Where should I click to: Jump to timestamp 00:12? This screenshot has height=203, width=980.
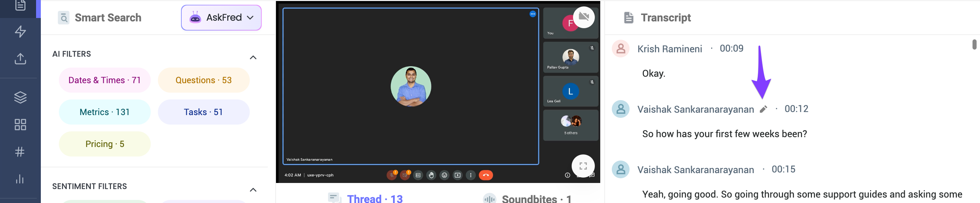(796, 109)
